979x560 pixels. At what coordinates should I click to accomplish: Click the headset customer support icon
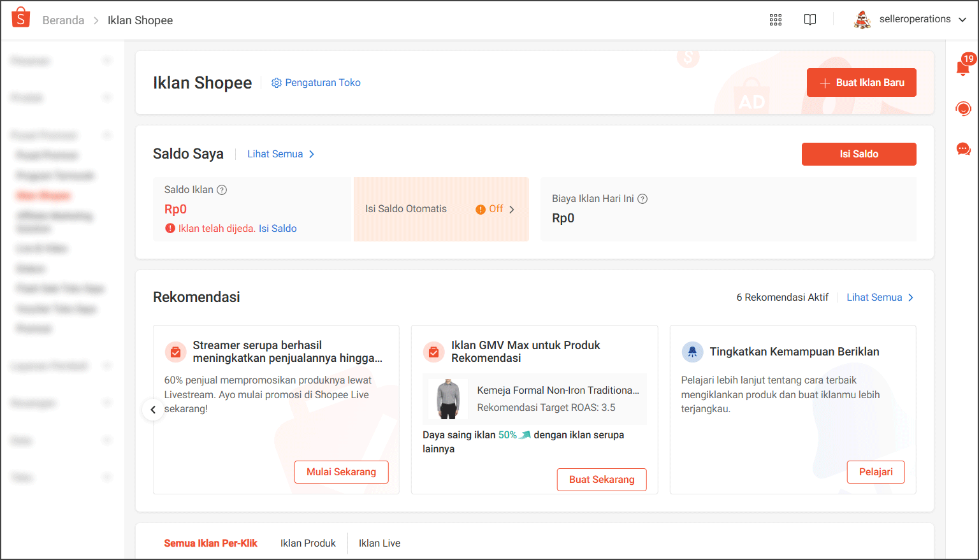(x=963, y=108)
